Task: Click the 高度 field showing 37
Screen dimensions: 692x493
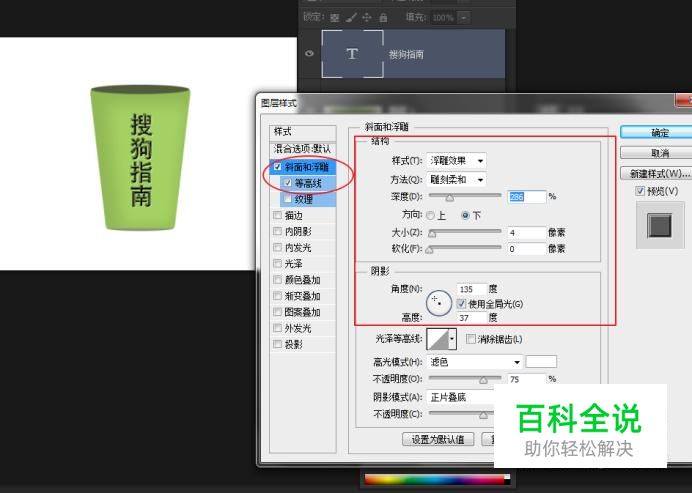Action: pos(472,317)
